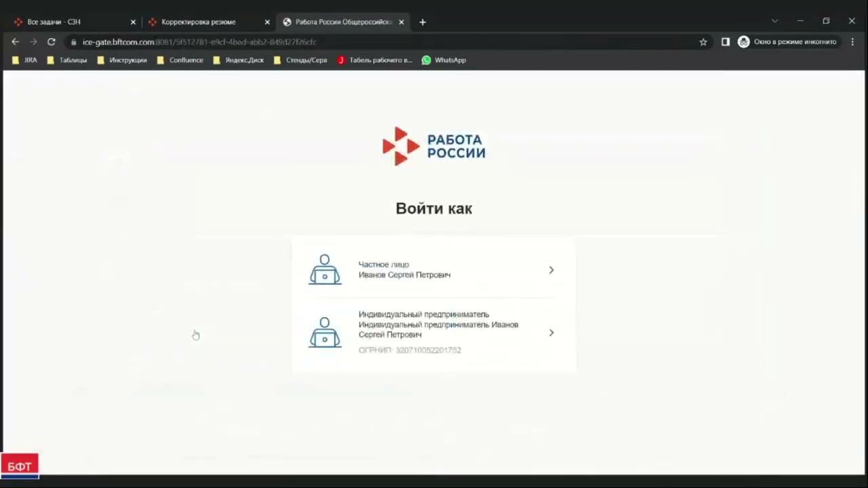
Task: Minimize the browser window
Action: pyautogui.click(x=800, y=21)
